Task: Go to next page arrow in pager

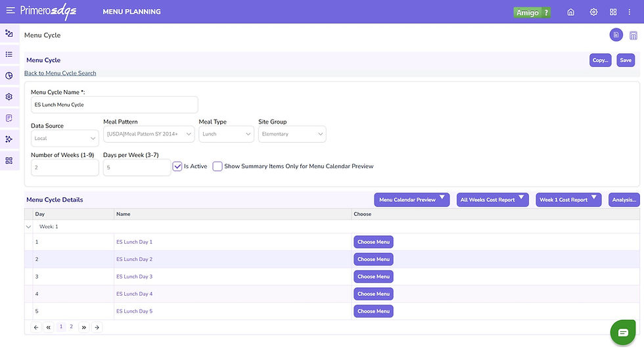Action: (x=97, y=327)
